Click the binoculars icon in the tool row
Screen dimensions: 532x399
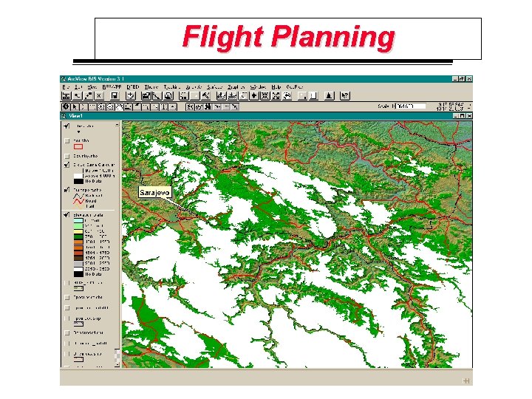point(208,107)
